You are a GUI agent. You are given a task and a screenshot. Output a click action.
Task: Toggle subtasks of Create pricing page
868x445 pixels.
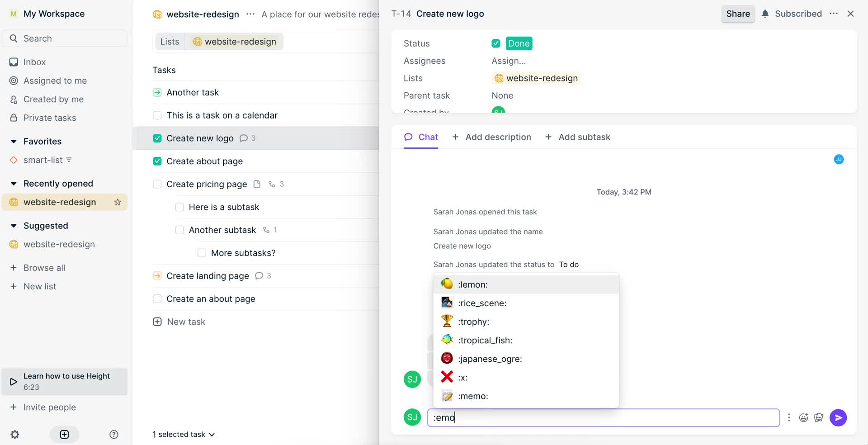point(276,184)
